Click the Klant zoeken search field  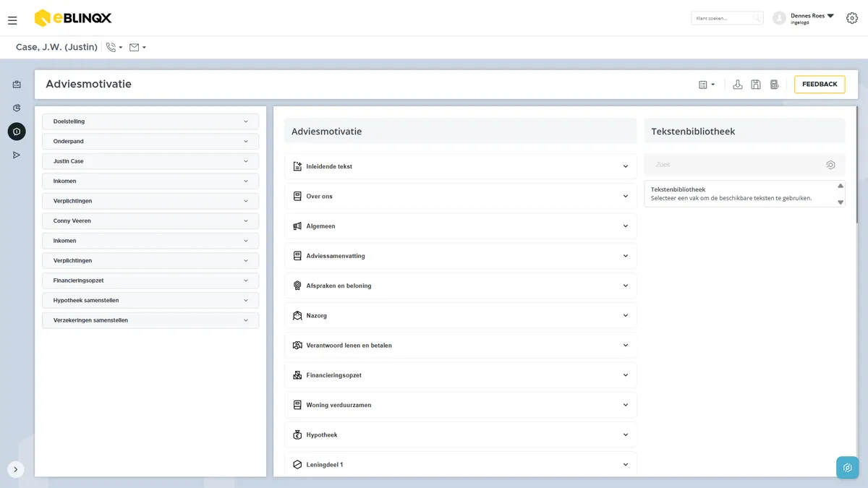(727, 18)
